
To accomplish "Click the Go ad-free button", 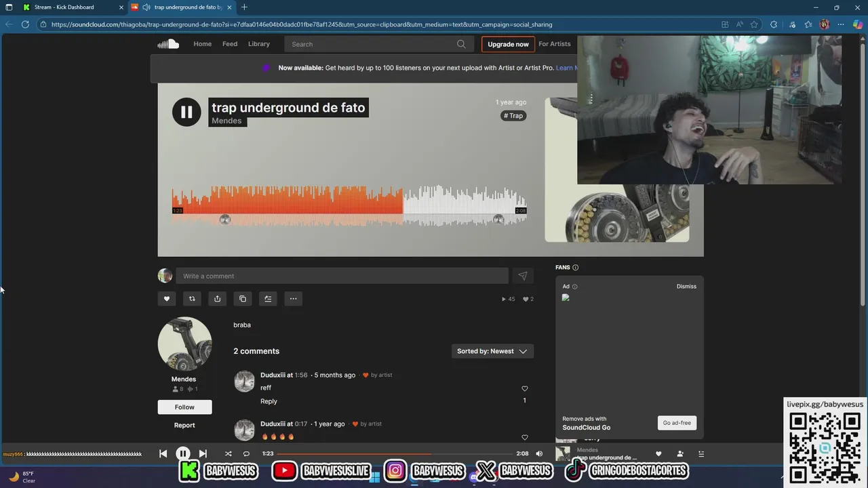I will pyautogui.click(x=677, y=423).
